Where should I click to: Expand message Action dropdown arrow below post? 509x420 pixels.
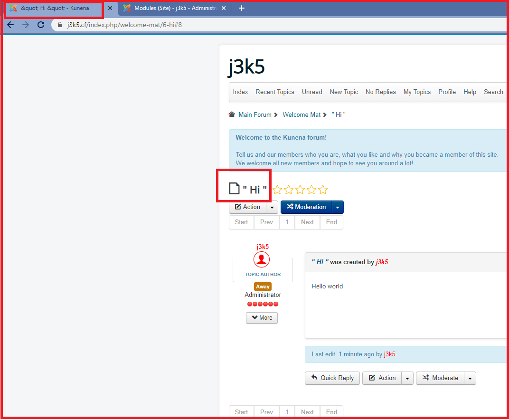click(407, 378)
